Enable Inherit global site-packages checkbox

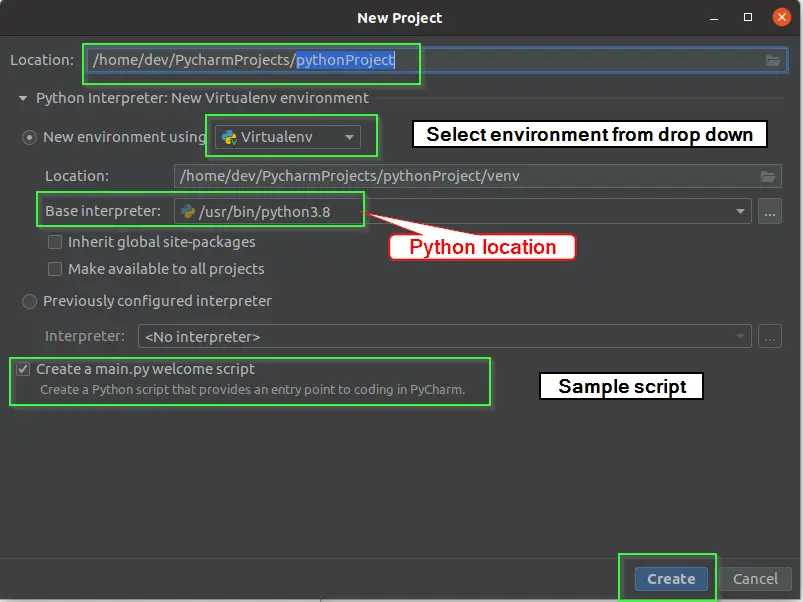55,242
